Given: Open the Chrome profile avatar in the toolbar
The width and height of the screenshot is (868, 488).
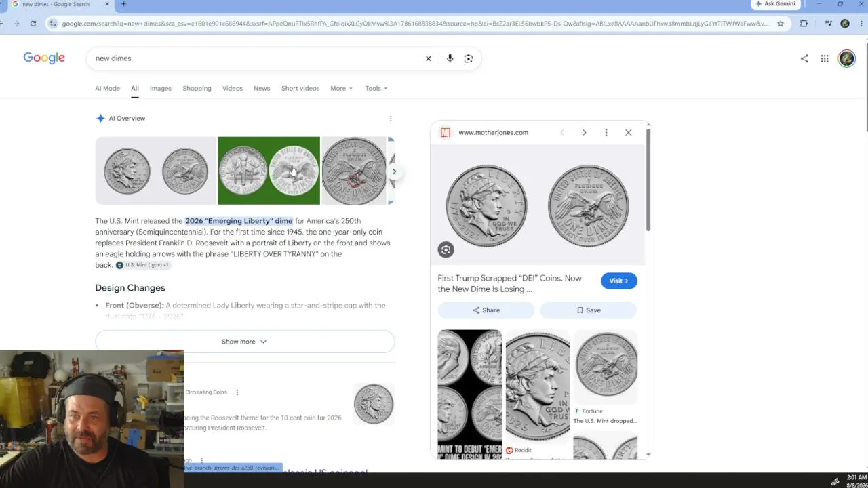Looking at the screenshot, I should coord(845,23).
